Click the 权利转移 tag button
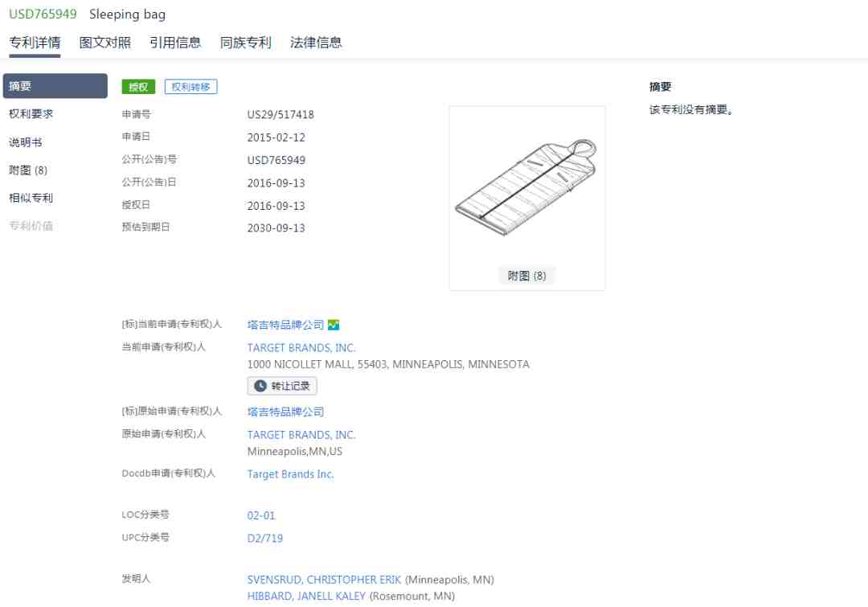This screenshot has height=607, width=868. point(191,87)
